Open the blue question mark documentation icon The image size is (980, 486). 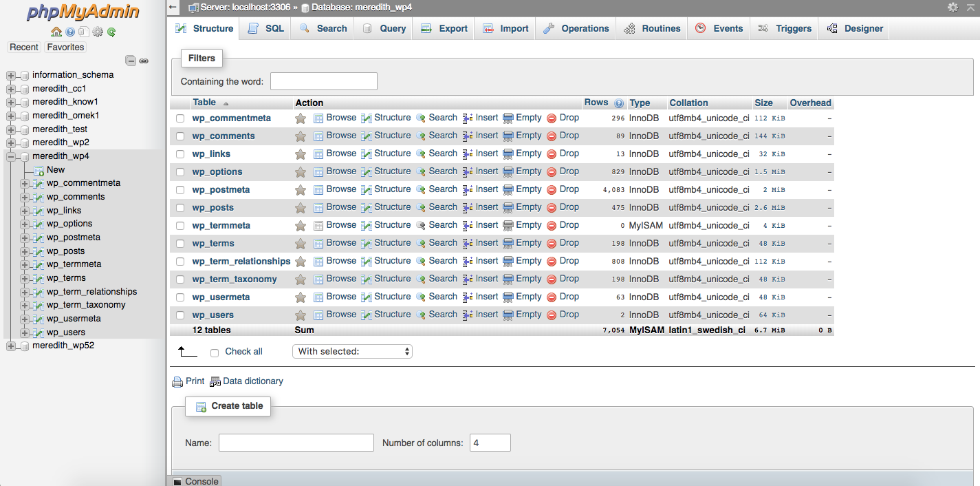[x=70, y=32]
